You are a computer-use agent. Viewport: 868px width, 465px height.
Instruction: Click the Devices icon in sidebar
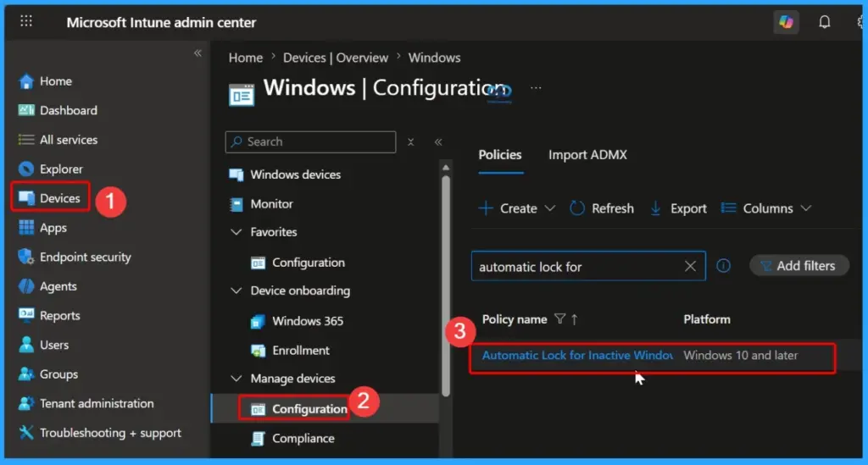pos(26,198)
